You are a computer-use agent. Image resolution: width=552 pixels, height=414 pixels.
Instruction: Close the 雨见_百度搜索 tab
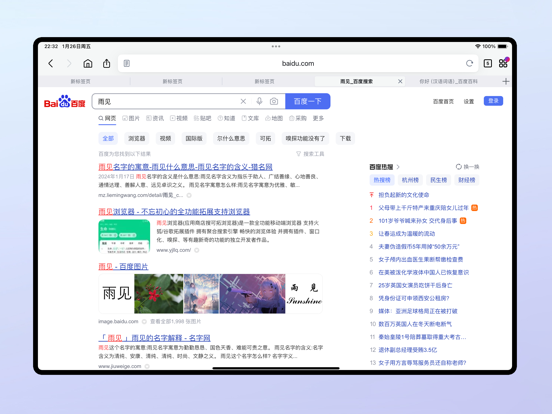coord(400,81)
